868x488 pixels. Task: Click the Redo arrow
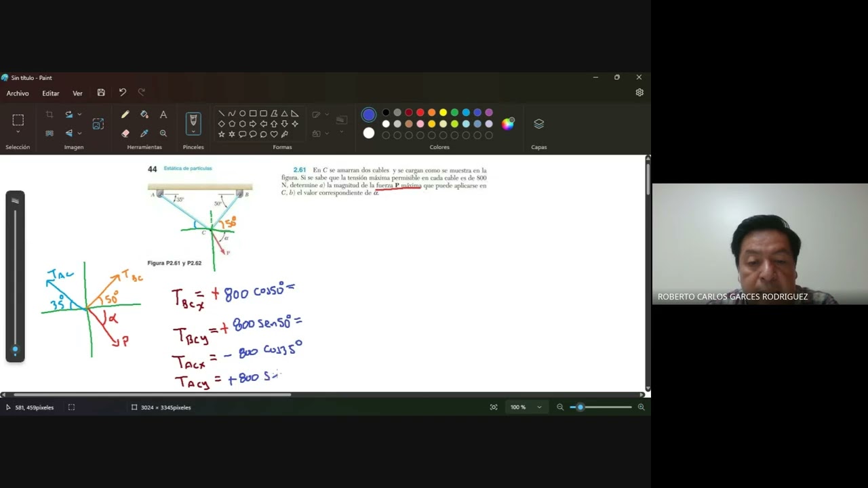pos(142,92)
